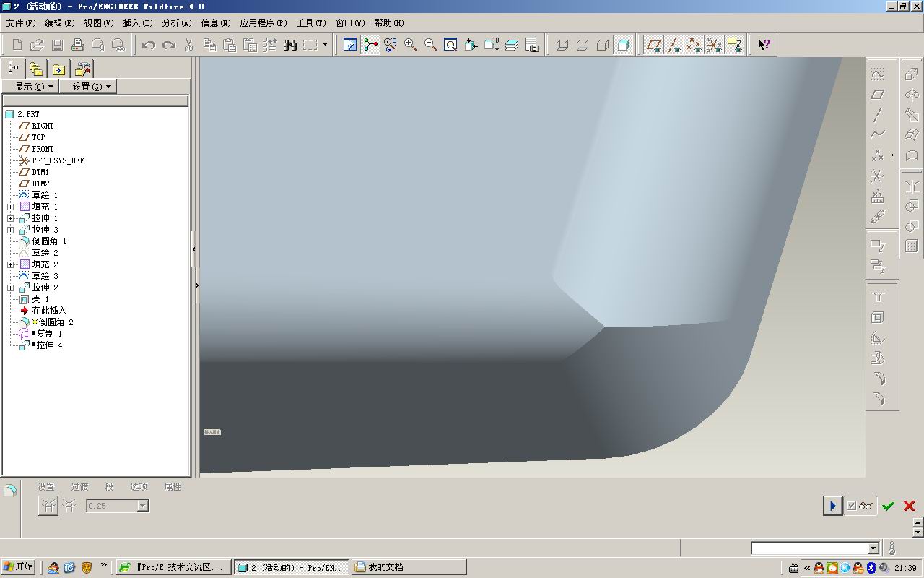Toggle datum axes display icon

(674, 45)
